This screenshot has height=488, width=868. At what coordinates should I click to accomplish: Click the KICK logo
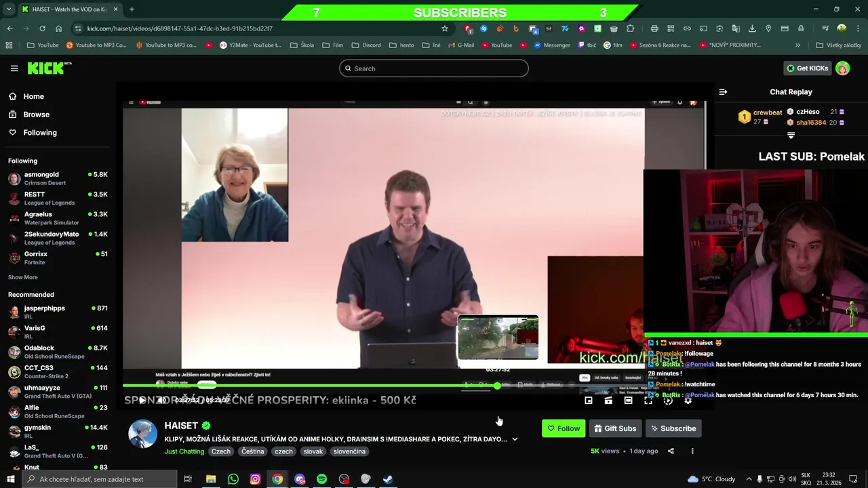(x=49, y=68)
